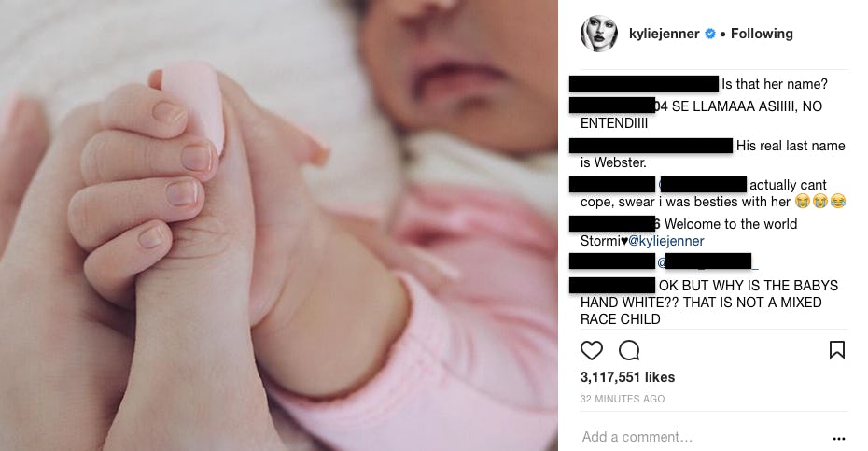The image size is (868, 451).
Task: Like the post with the heart icon
Action: (x=591, y=351)
